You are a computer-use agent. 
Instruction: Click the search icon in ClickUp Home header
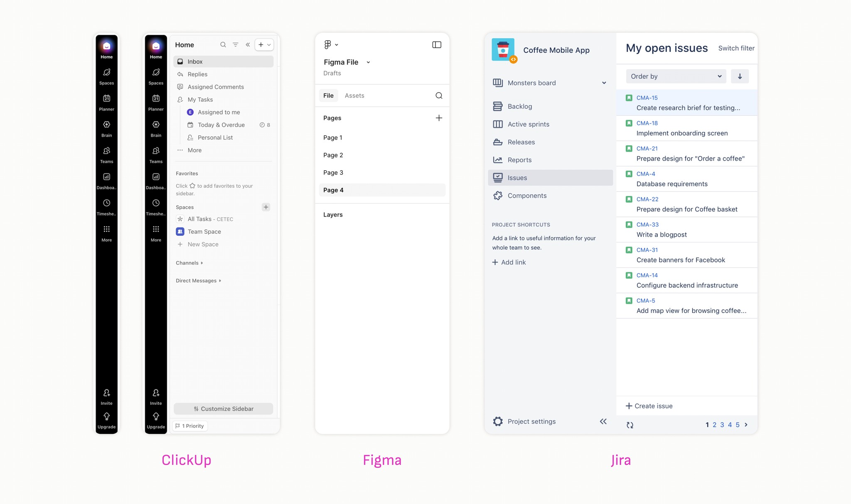point(223,45)
